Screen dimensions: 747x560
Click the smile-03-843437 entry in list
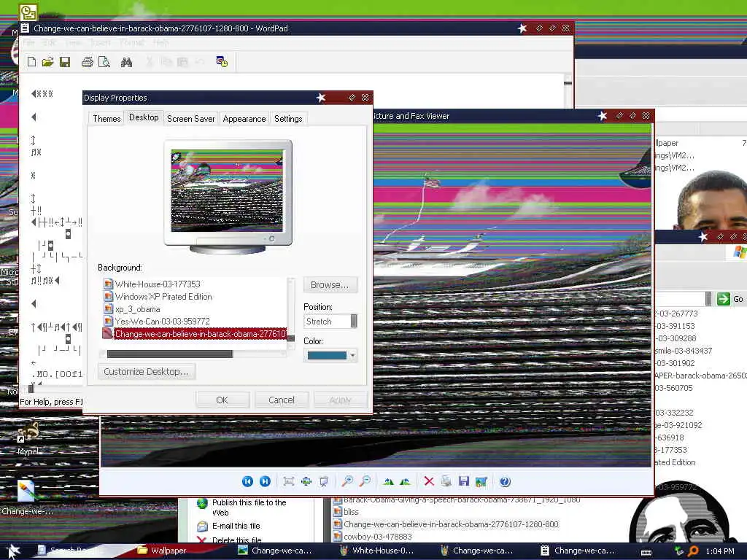click(x=683, y=351)
